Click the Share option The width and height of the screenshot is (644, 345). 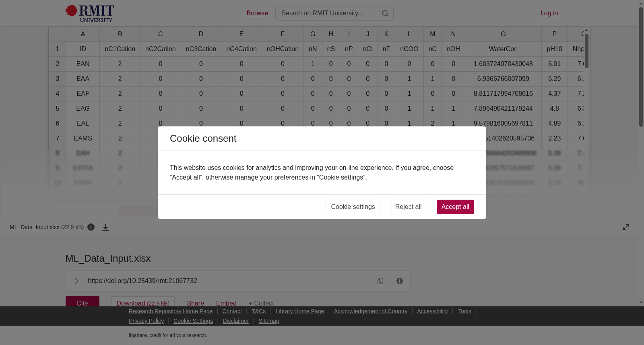(195, 303)
